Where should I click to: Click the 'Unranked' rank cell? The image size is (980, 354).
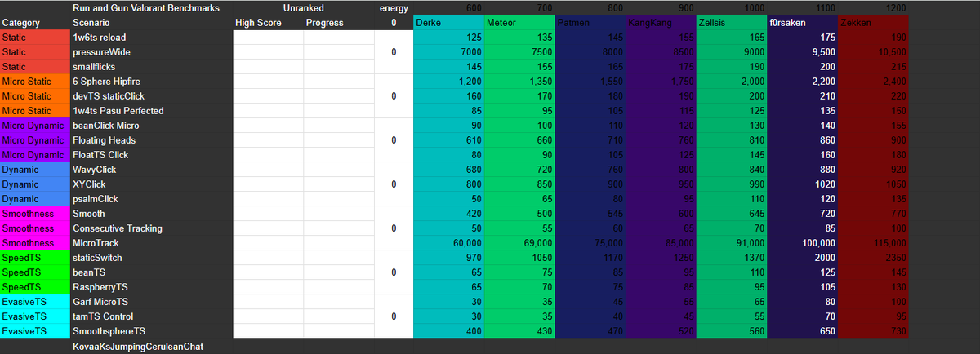(304, 7)
